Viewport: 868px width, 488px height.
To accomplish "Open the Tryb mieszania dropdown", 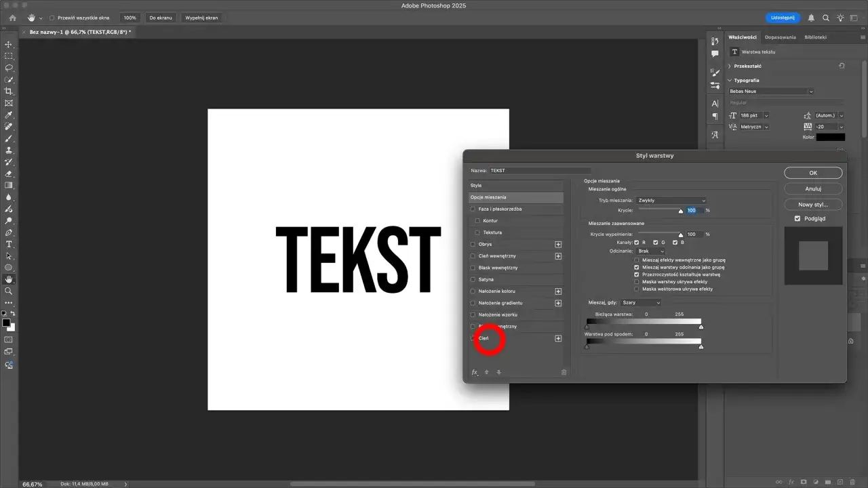I will tap(671, 200).
